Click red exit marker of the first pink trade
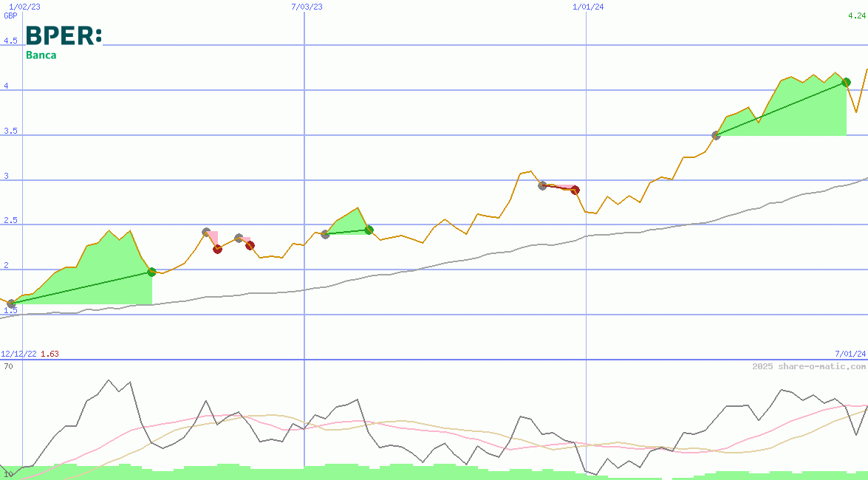The width and height of the screenshot is (868, 480). pyautogui.click(x=217, y=249)
